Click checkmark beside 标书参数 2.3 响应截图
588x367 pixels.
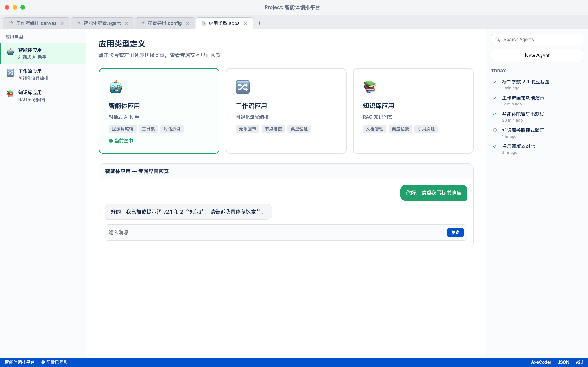[x=495, y=82]
